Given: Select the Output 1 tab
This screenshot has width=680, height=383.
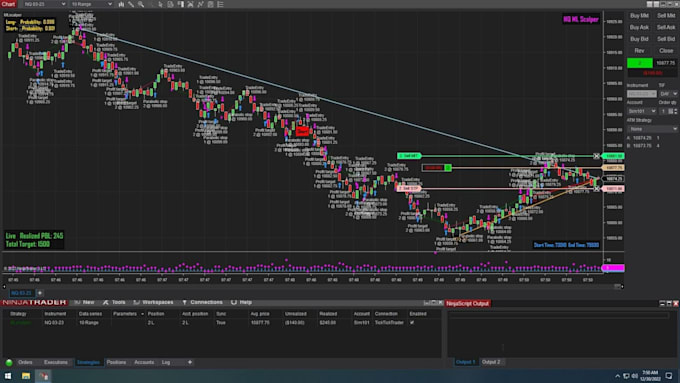Looking at the screenshot, I should [465, 362].
